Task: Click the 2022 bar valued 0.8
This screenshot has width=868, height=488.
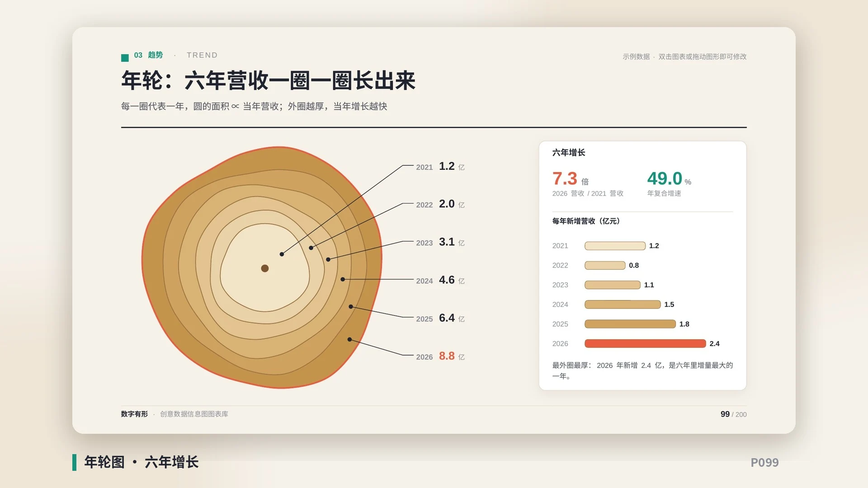Action: pos(605,265)
